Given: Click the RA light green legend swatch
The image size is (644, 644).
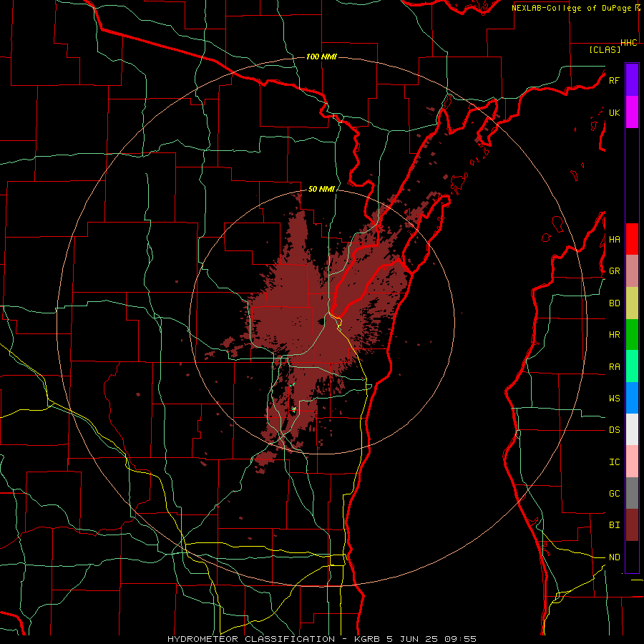Looking at the screenshot, I should [632, 366].
